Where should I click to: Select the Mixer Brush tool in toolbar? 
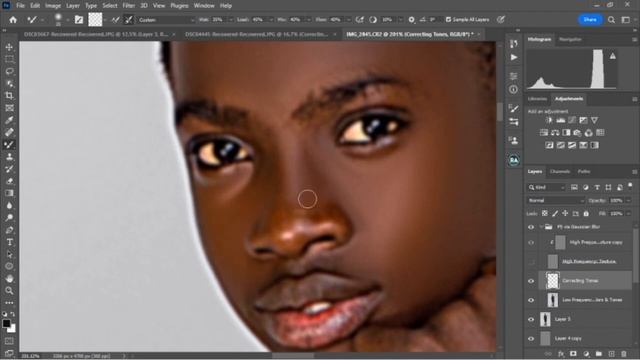click(x=9, y=144)
